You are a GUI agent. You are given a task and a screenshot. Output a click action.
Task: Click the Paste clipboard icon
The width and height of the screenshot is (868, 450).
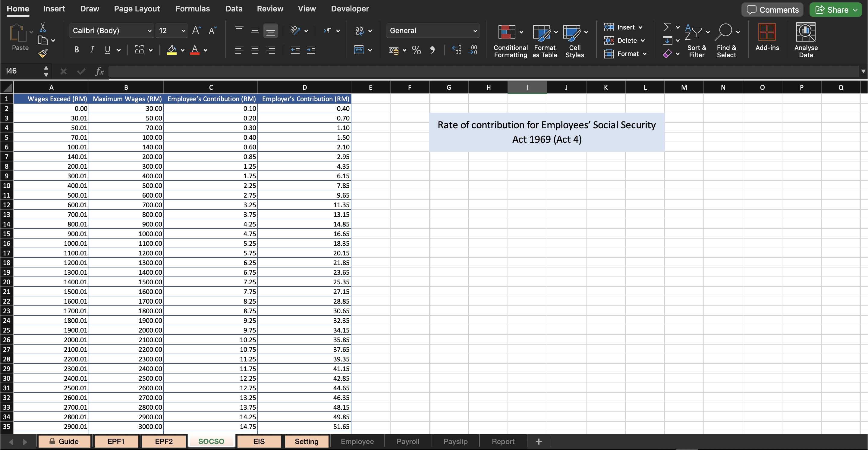click(17, 33)
